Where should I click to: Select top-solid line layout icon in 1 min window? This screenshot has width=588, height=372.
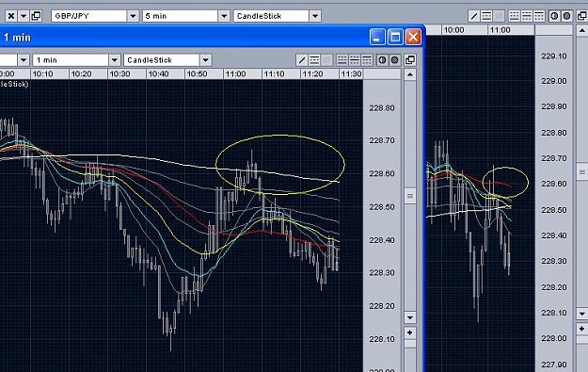[x=367, y=60]
